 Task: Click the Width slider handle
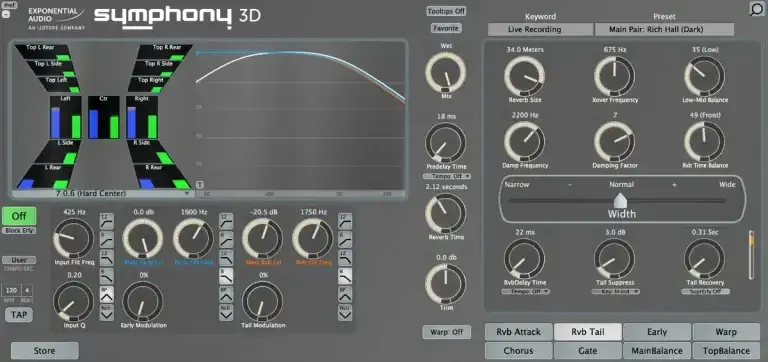point(620,199)
